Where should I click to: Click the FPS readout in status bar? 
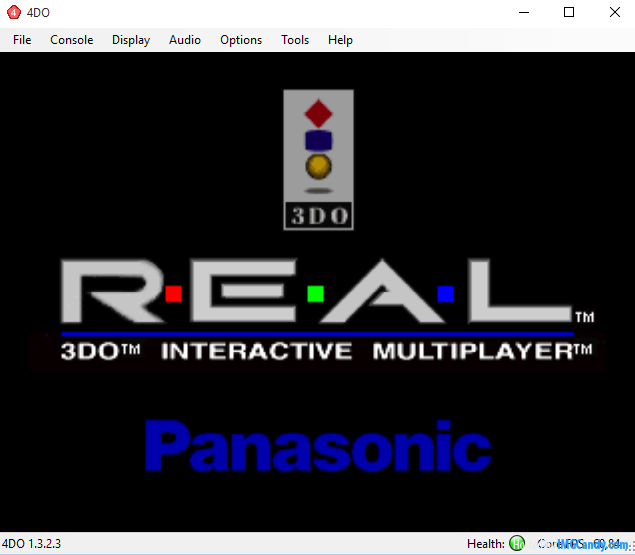(x=585, y=544)
